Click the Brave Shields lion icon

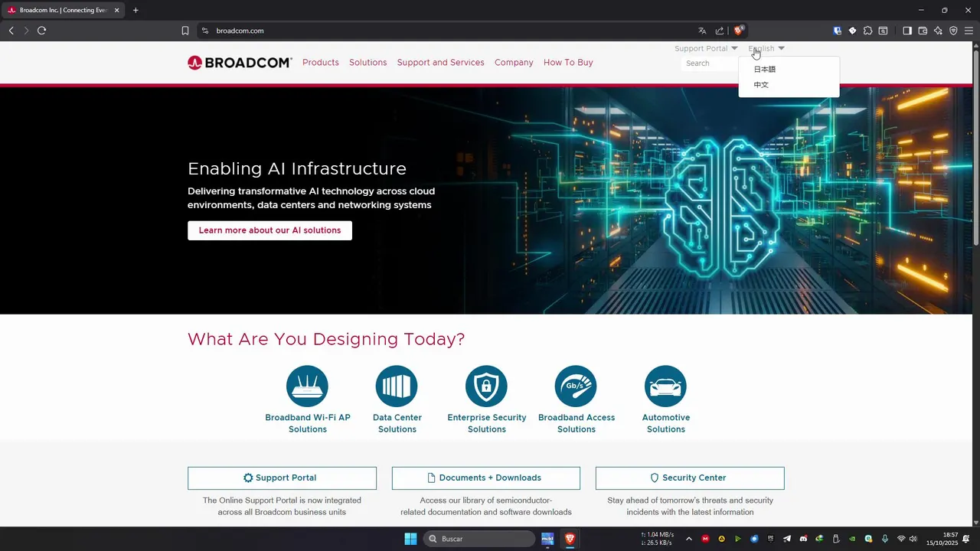738,31
